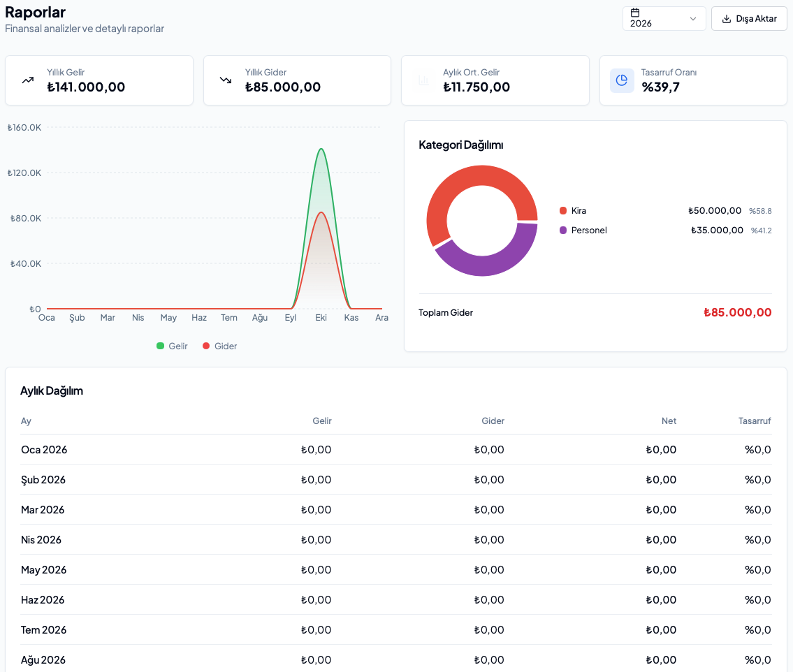Select the Nis 2026 row label
Screen dimensions: 793x672
pos(41,540)
